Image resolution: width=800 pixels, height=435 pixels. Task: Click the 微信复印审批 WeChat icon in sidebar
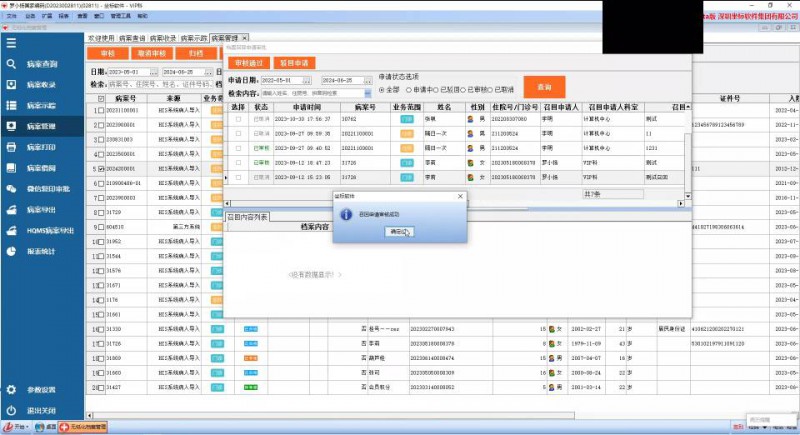click(10, 188)
